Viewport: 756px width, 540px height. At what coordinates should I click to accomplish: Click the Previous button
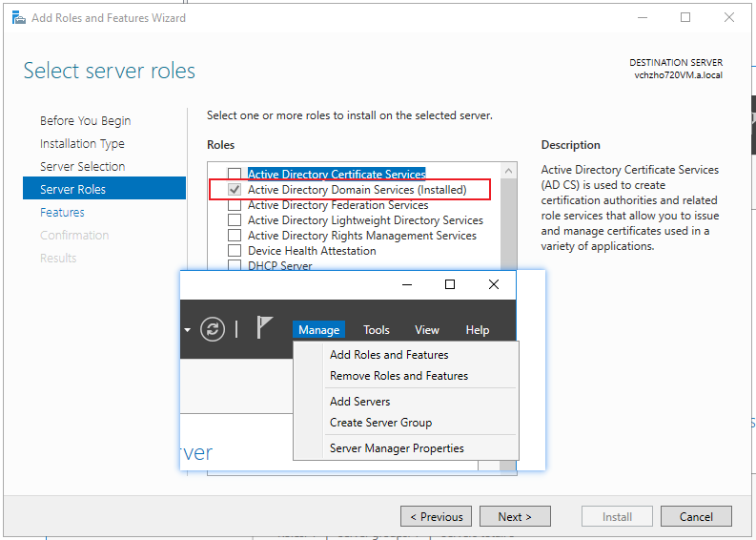pos(437,516)
